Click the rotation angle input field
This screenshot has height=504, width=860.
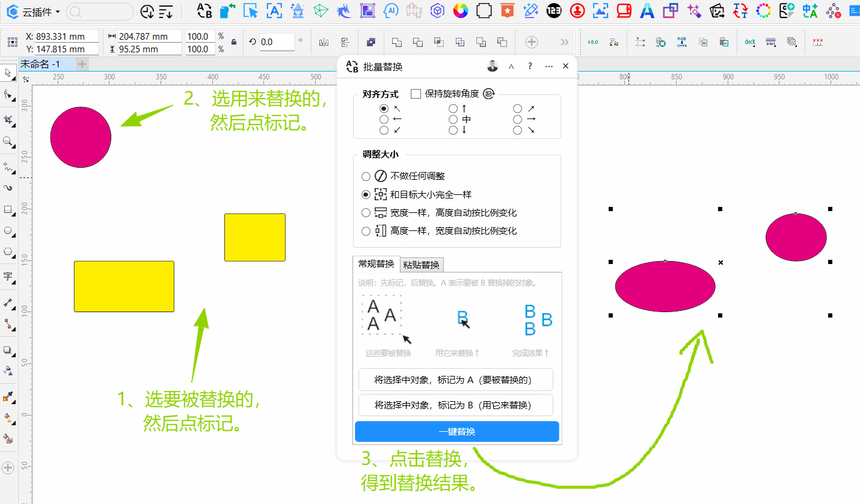click(x=277, y=42)
